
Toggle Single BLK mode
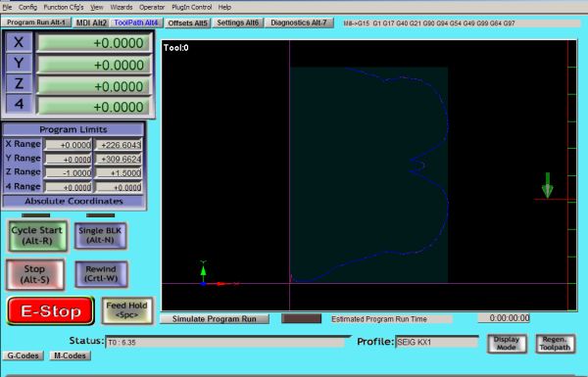[100, 235]
